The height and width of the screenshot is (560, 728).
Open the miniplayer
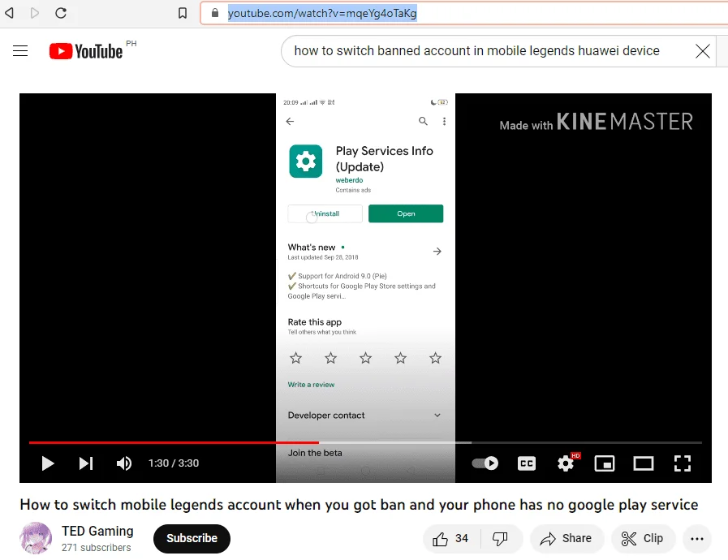click(x=605, y=463)
